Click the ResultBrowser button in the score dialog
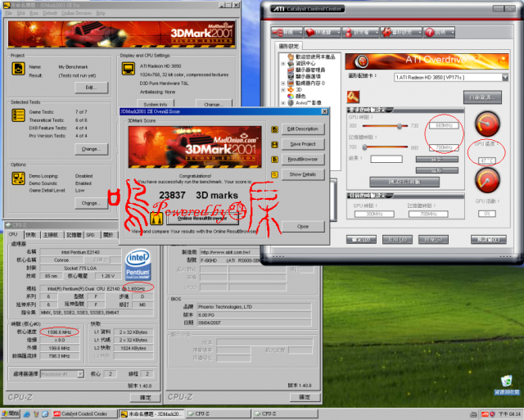 coord(303,160)
